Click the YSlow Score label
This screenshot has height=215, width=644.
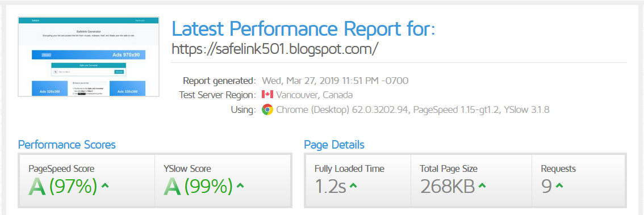click(x=187, y=168)
